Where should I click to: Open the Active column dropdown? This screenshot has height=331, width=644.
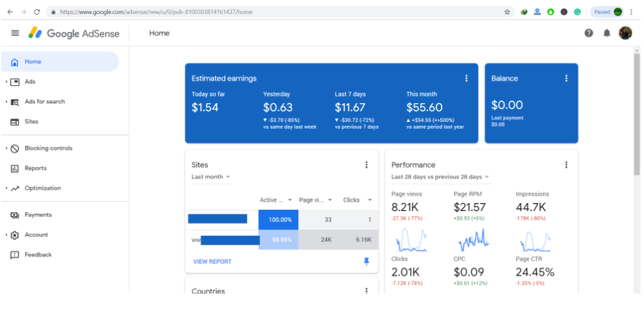[x=289, y=200]
